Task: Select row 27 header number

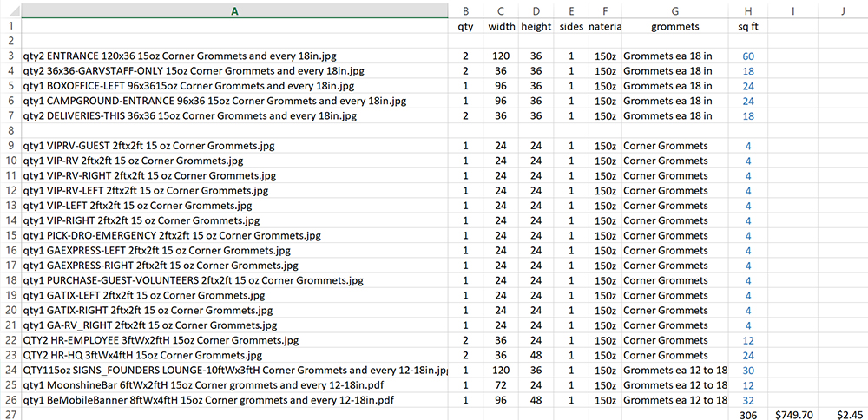Action: pos(10,415)
